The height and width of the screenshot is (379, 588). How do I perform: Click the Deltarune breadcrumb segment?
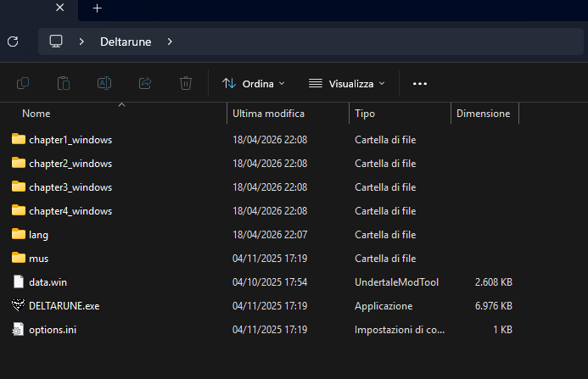[126, 42]
